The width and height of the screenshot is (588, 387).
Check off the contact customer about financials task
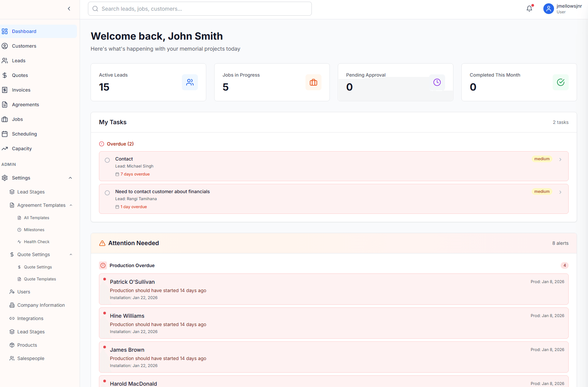click(x=107, y=193)
